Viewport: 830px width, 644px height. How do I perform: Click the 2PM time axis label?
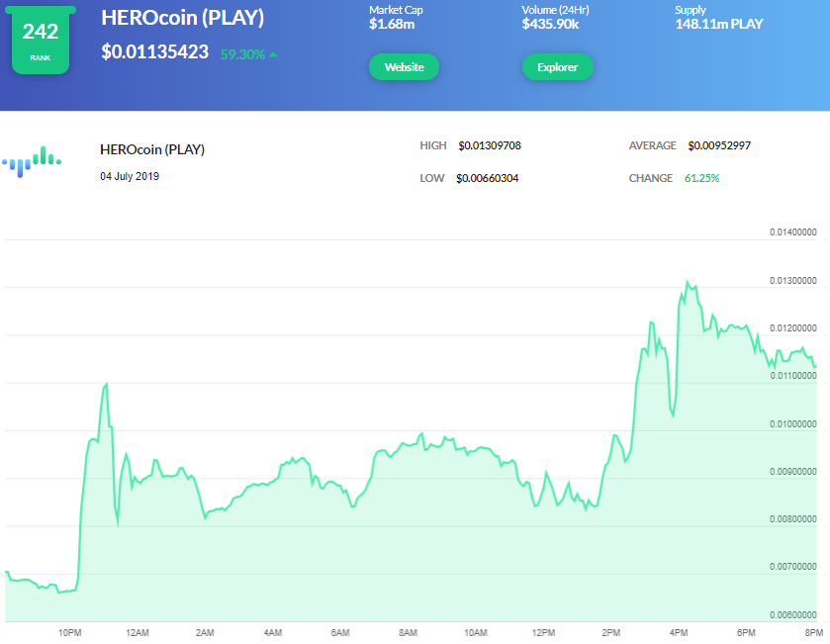point(610,633)
